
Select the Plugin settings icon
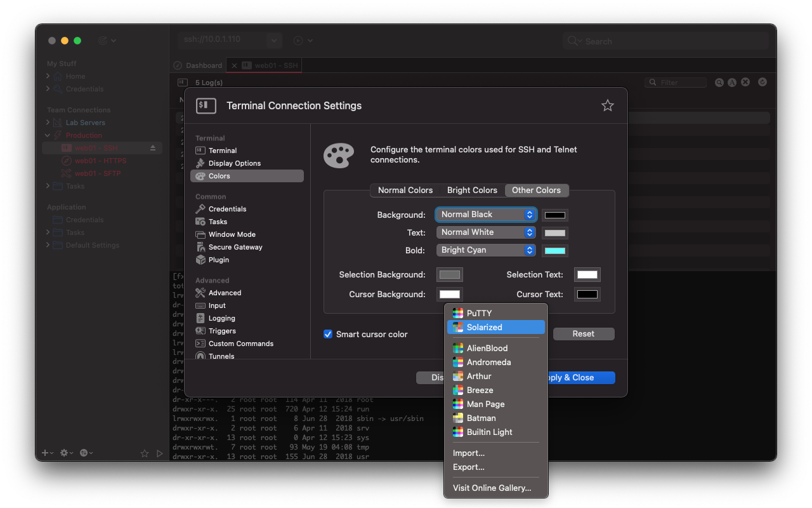pos(218,259)
